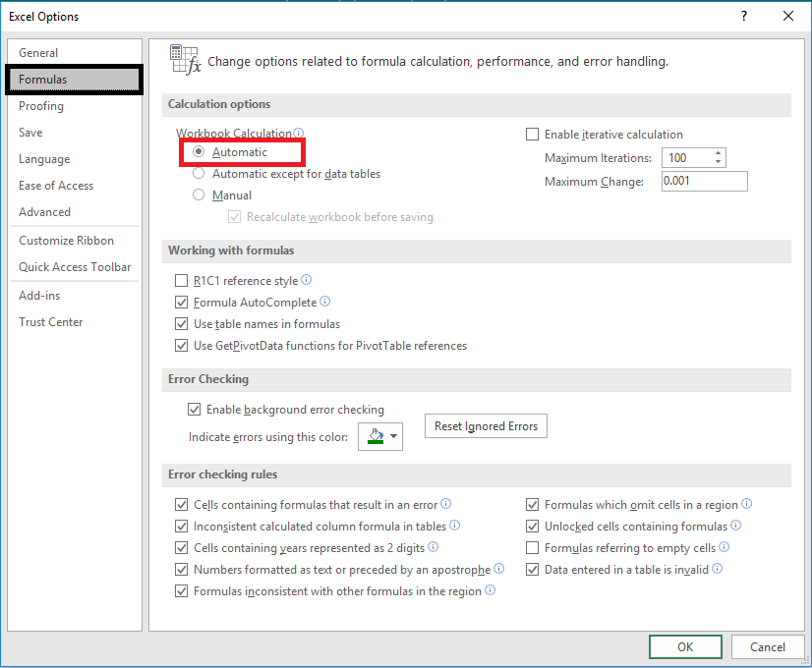Click info icon for numbers formatted as text
812x668 pixels.
pos(499,569)
